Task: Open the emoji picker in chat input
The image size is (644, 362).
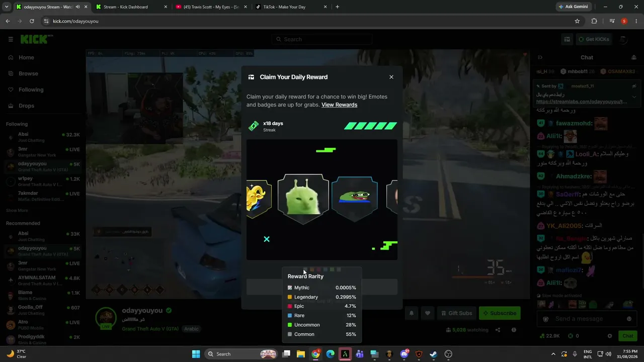Action: [629, 319]
